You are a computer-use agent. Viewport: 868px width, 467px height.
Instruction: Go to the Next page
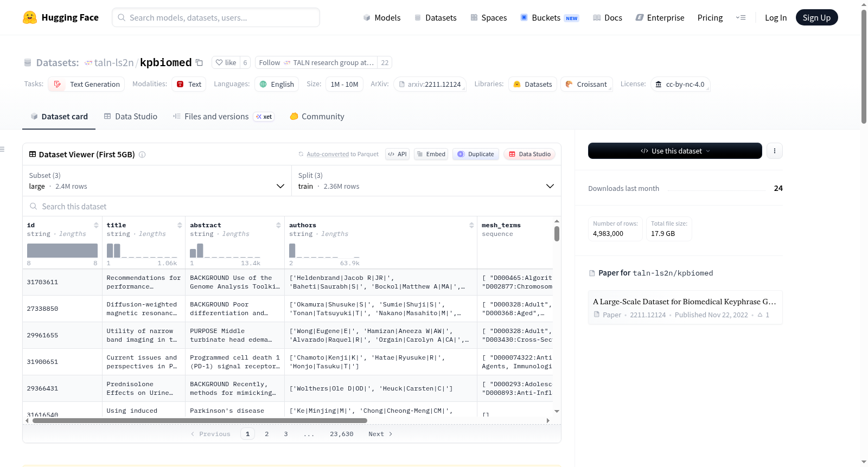click(x=380, y=434)
